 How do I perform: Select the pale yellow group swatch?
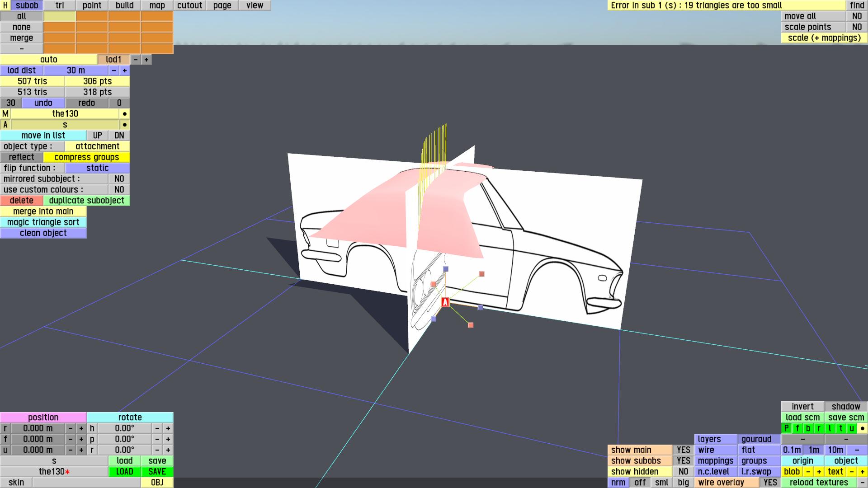point(59,16)
